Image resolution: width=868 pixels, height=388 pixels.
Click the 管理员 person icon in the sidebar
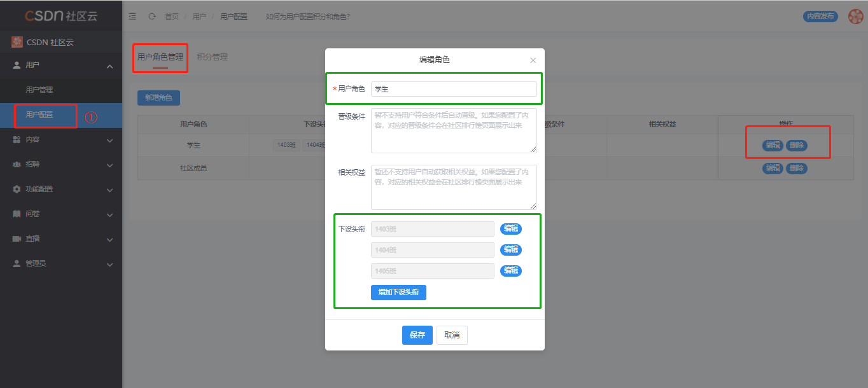[17, 263]
